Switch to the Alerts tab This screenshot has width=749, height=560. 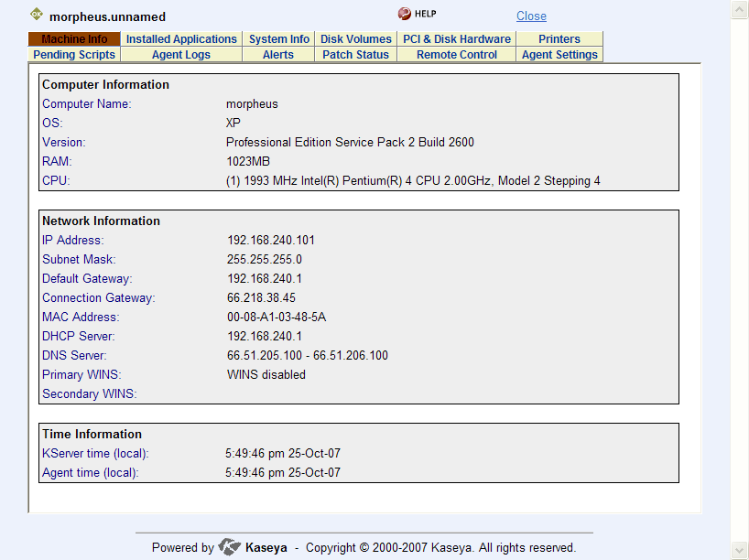[278, 55]
